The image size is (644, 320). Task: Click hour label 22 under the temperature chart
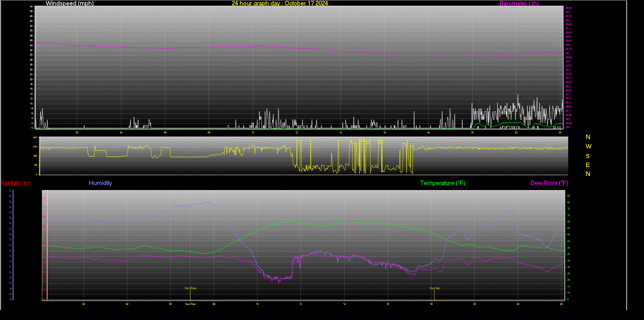coord(518,304)
